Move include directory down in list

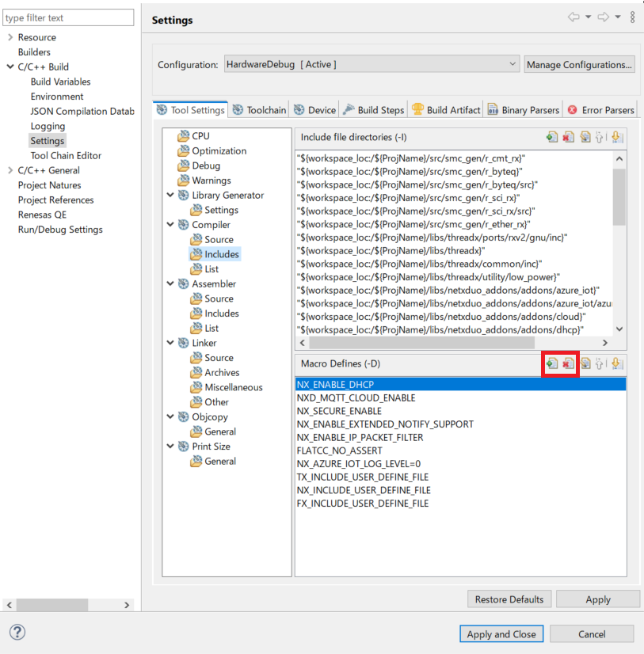617,138
